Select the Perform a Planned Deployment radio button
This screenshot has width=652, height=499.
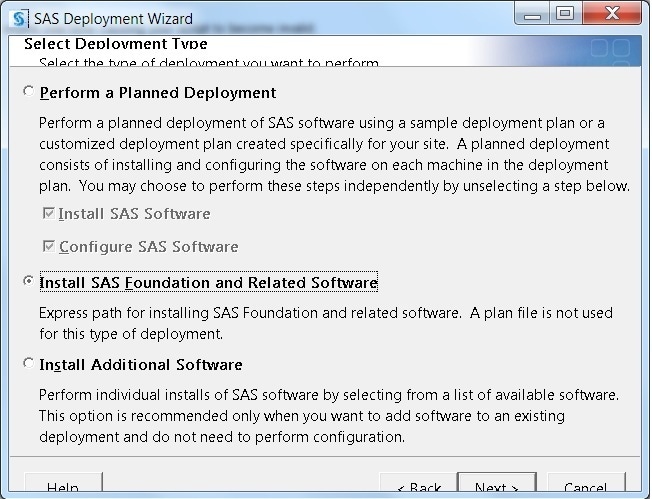[x=28, y=92]
